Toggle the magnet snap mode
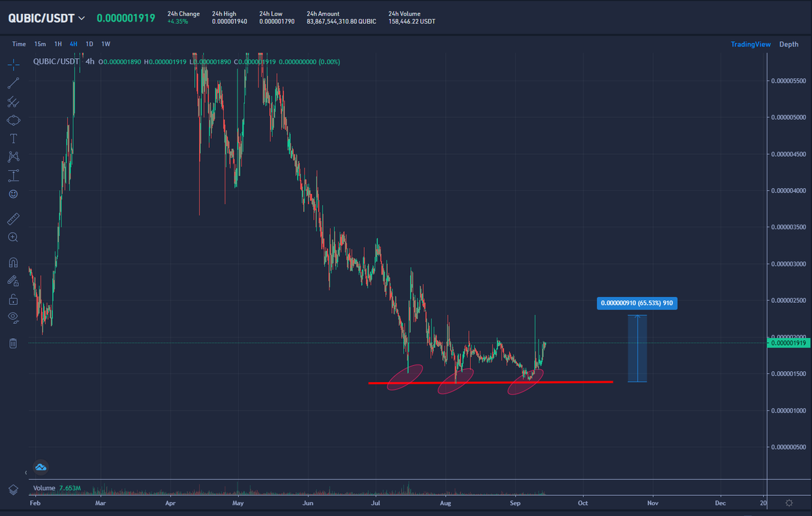 click(14, 262)
